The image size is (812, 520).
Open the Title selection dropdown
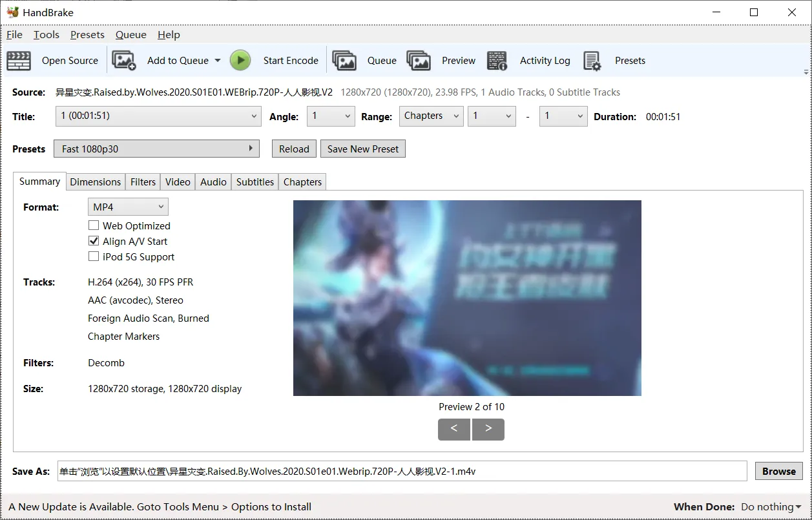[x=158, y=116]
